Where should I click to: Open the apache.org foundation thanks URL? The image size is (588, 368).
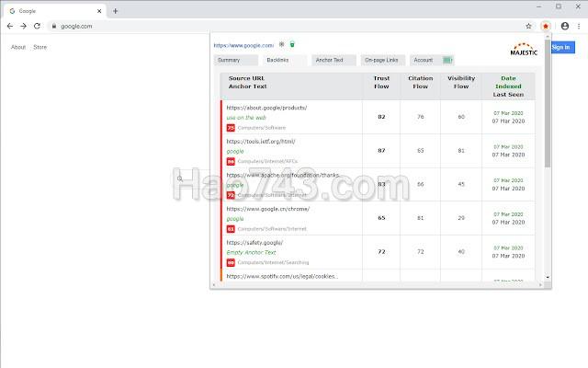tap(283, 175)
